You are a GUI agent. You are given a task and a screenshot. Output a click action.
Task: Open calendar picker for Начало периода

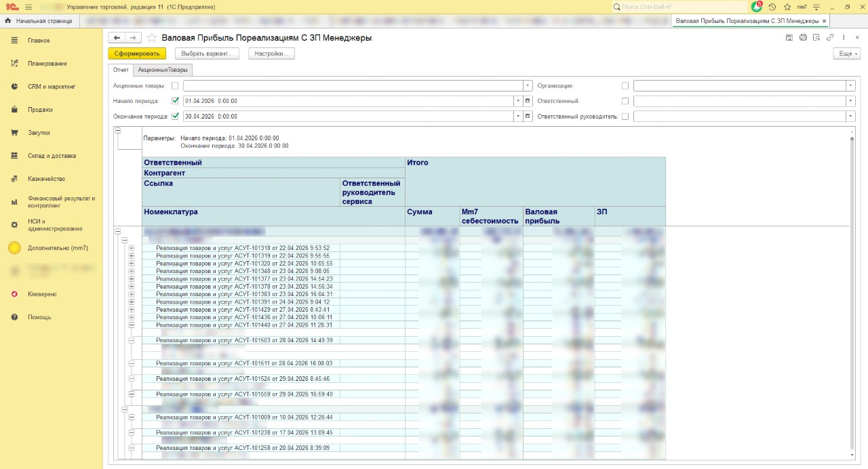coord(528,101)
